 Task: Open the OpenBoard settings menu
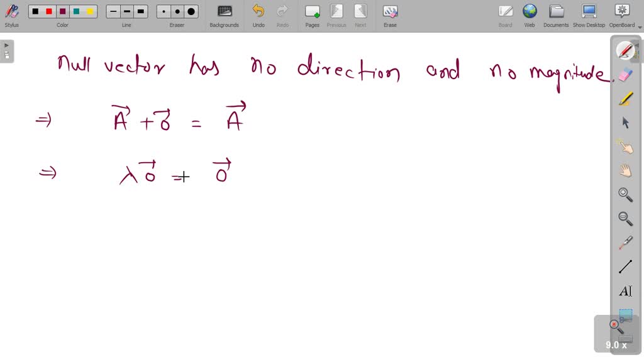click(622, 16)
